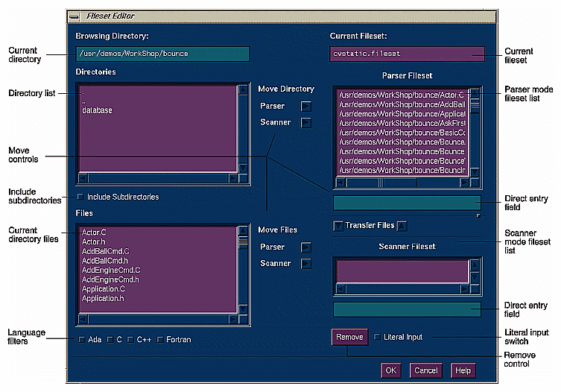The width and height of the screenshot is (561, 392).
Task: Toggle the Fortran language filter
Action: pos(160,339)
